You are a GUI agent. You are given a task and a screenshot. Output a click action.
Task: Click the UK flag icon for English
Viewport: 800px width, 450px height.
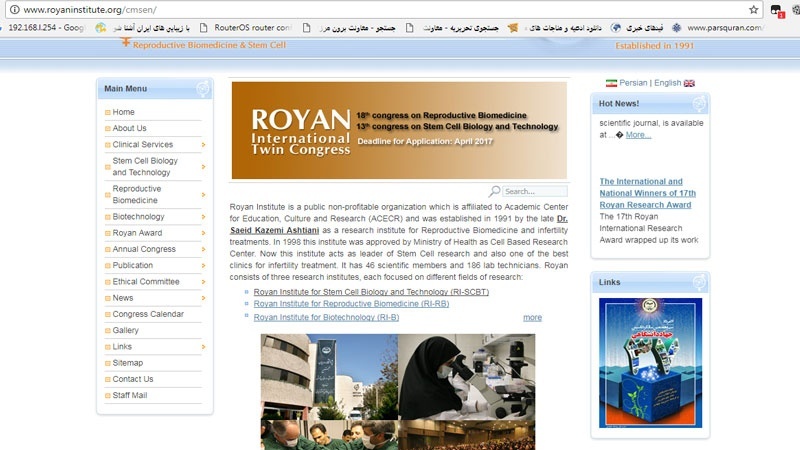[689, 83]
